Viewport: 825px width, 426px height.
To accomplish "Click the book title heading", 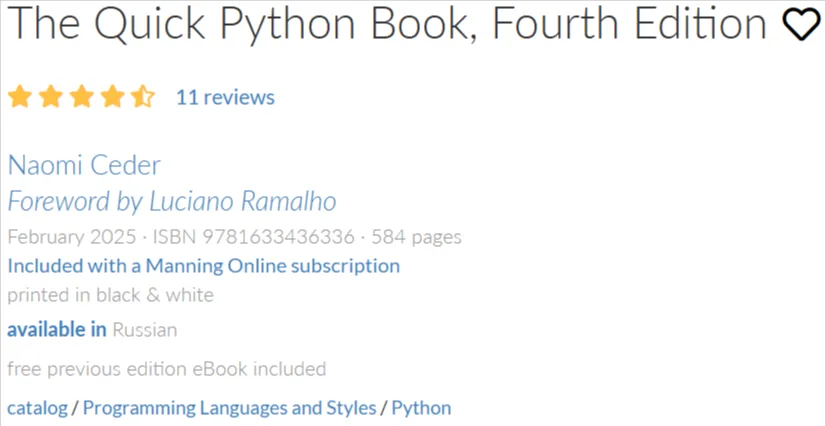I will click(x=387, y=25).
